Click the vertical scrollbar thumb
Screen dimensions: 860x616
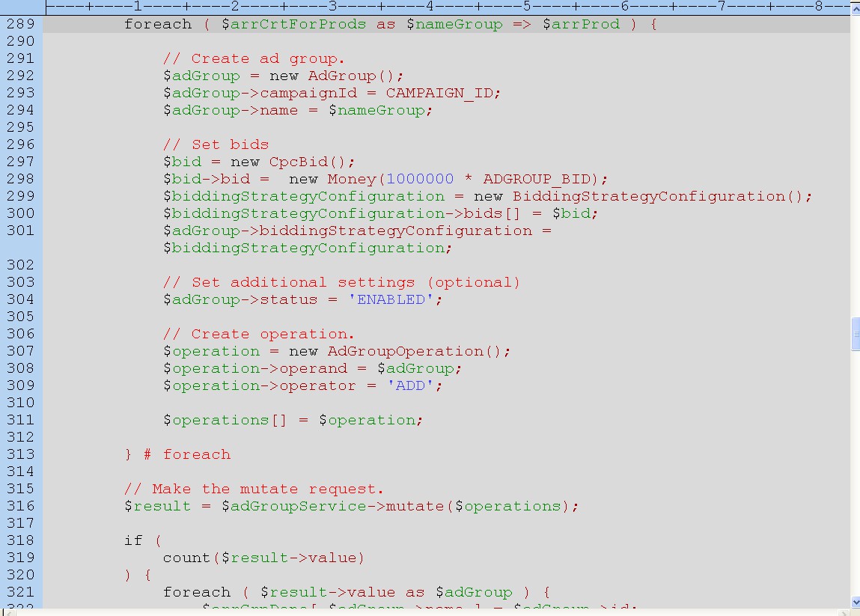click(855, 334)
